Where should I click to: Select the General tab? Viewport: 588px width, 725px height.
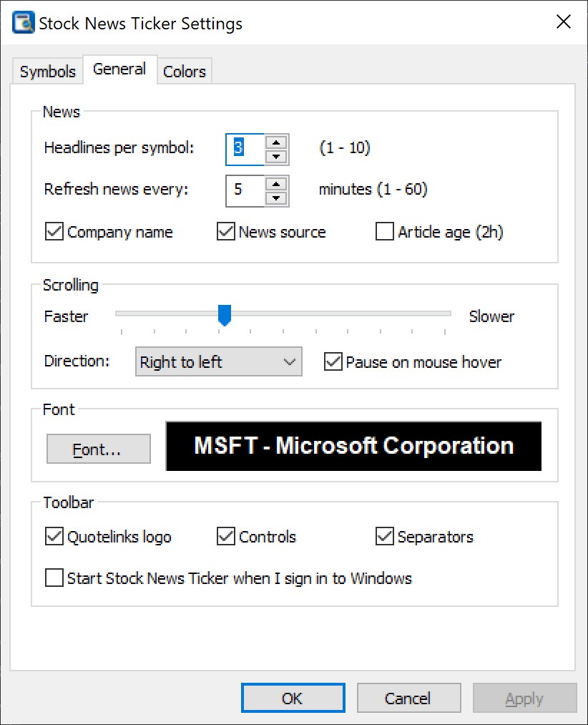tap(119, 69)
